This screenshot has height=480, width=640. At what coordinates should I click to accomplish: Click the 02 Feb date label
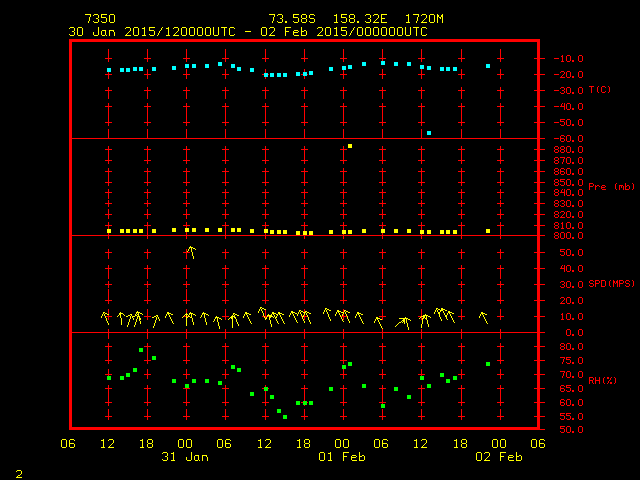tap(498, 457)
